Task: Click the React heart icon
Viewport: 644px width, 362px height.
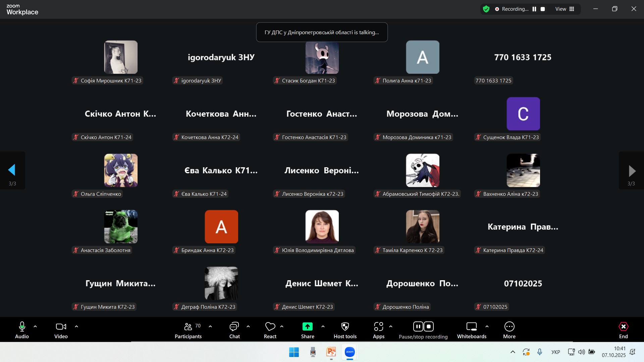Action: [x=270, y=327]
